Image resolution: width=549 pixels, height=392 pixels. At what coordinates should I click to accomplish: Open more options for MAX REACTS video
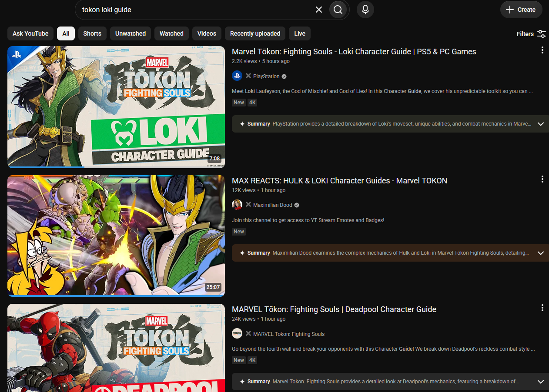click(x=542, y=179)
